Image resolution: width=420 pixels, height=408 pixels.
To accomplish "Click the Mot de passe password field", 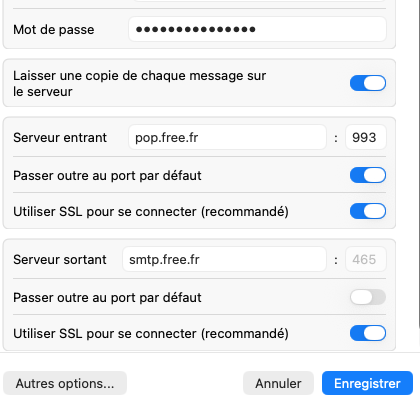I will [x=257, y=29].
